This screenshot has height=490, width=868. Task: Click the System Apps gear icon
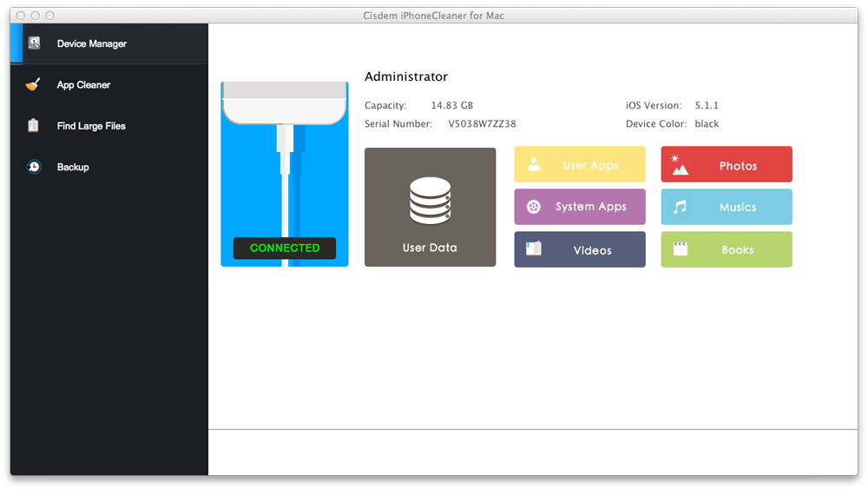534,207
